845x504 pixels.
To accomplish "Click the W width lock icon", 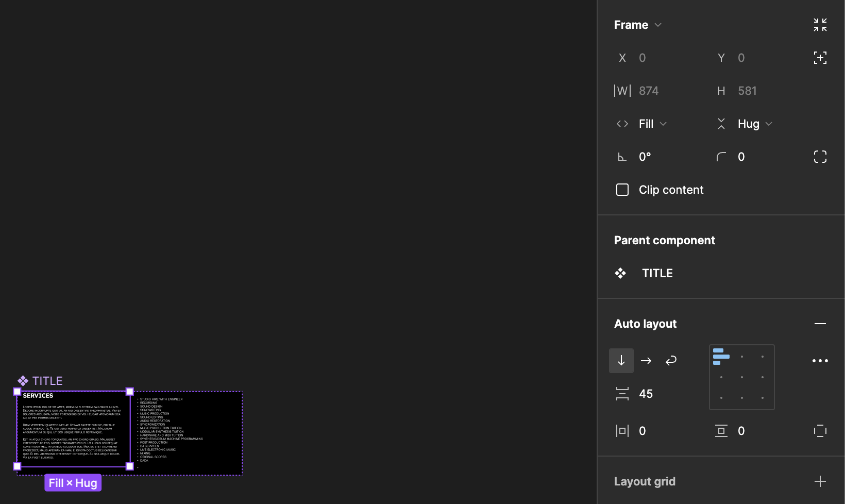I will click(622, 91).
